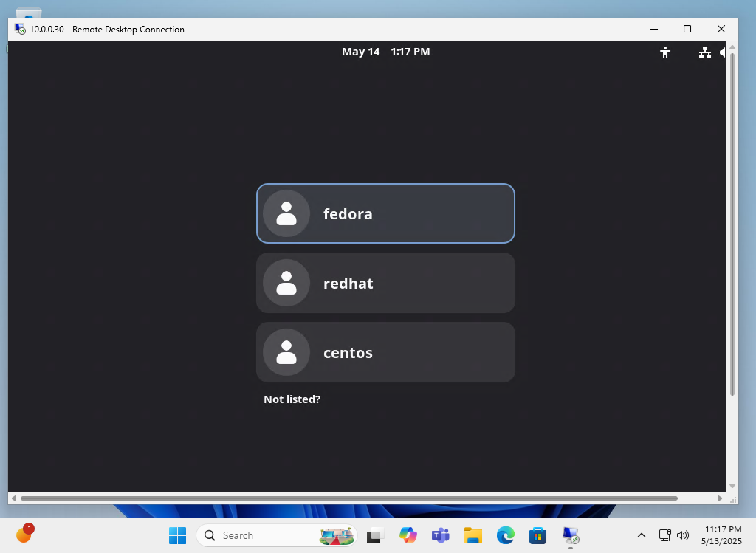
Task: Click the network tray icon
Action: coord(665,535)
